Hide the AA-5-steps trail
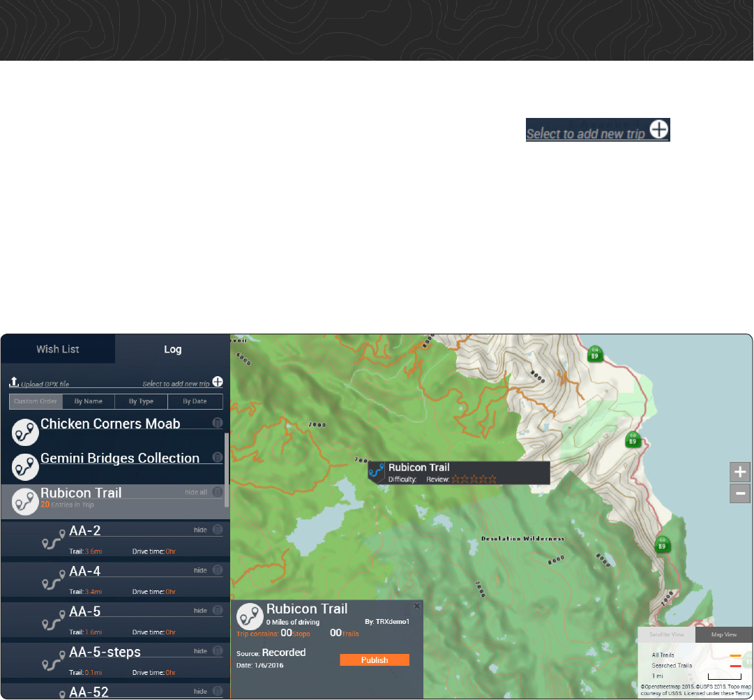Screen dimensions: 754x700 (x=200, y=651)
